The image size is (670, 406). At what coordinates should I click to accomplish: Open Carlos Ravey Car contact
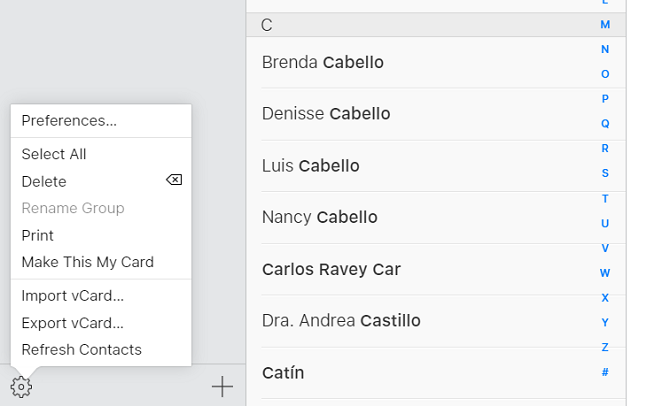[331, 269]
